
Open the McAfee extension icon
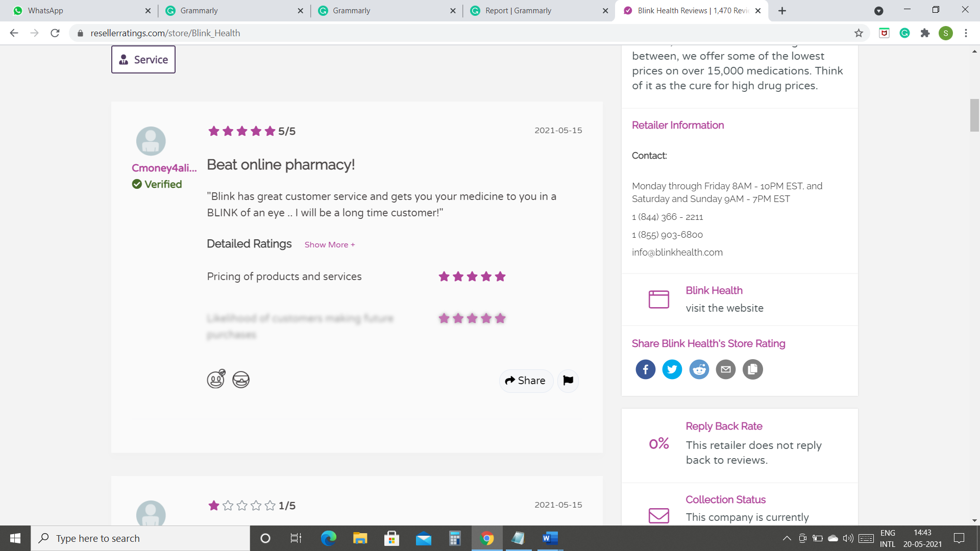click(x=884, y=33)
